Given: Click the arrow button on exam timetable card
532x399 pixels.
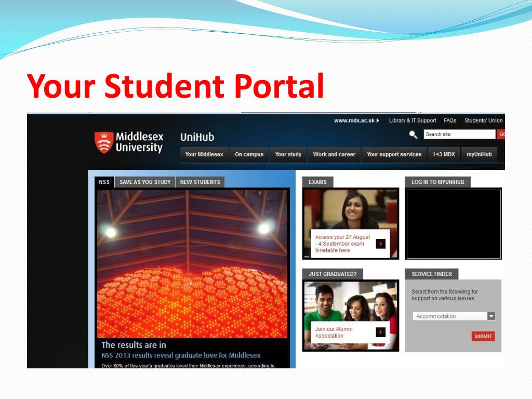Looking at the screenshot, I should point(381,244).
